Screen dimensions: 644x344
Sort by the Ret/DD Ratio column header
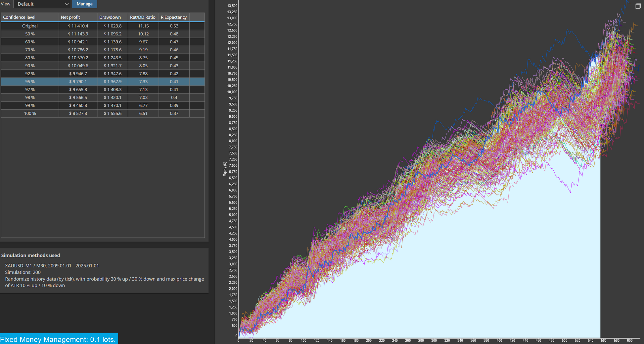pyautogui.click(x=143, y=17)
